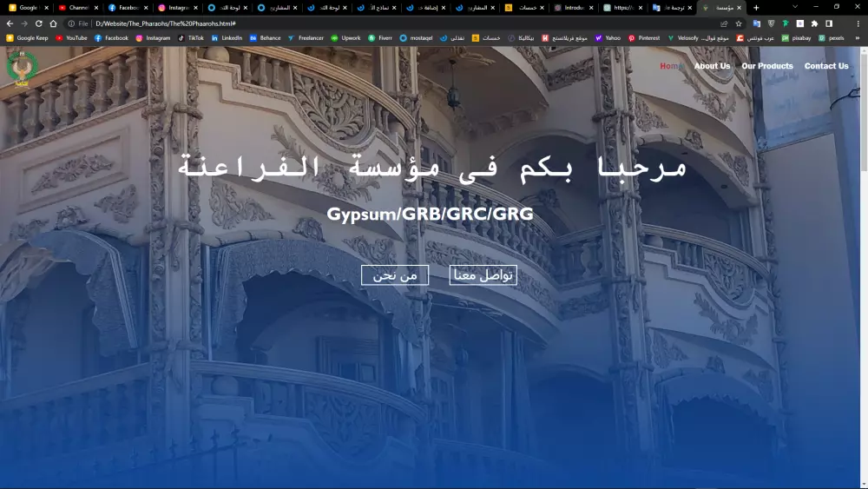The width and height of the screenshot is (868, 489).
Task: Expand the bookmarks overflow chevron
Action: click(x=858, y=38)
